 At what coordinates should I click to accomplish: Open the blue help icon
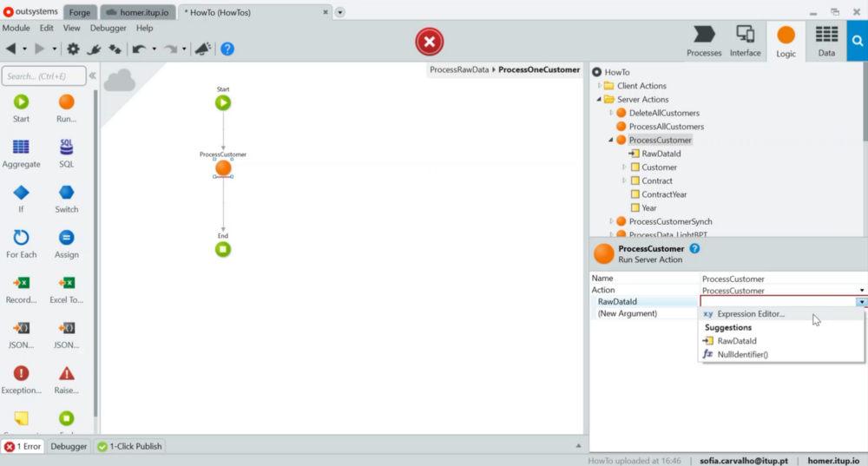coord(227,49)
